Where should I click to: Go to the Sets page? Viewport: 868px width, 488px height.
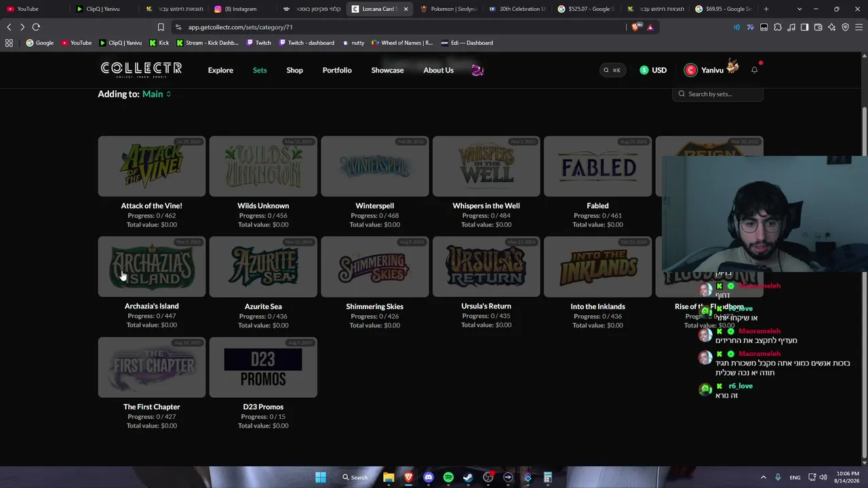pos(260,70)
